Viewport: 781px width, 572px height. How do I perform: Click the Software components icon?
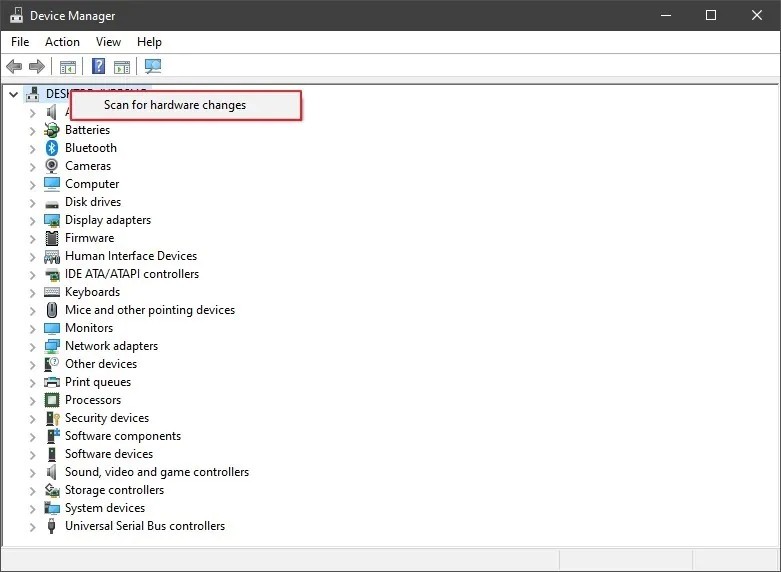point(52,436)
